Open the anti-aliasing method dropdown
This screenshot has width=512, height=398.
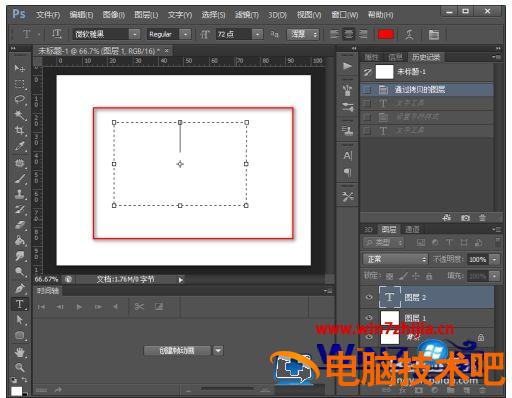[303, 34]
